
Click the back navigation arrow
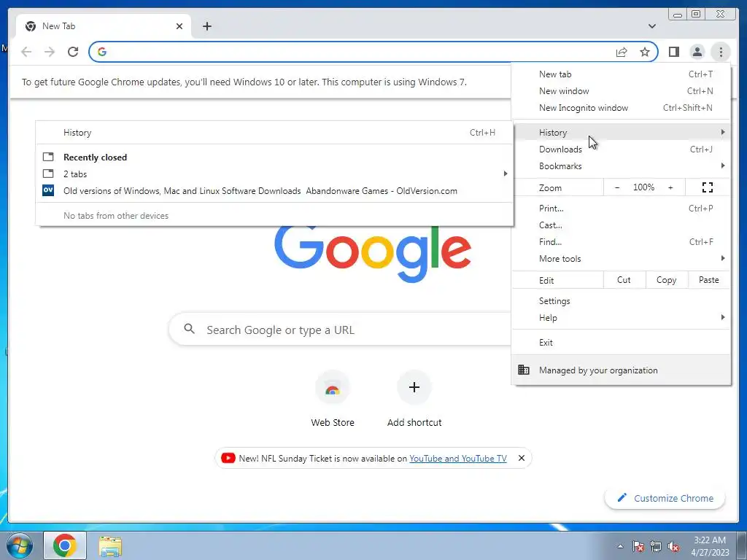coord(26,52)
